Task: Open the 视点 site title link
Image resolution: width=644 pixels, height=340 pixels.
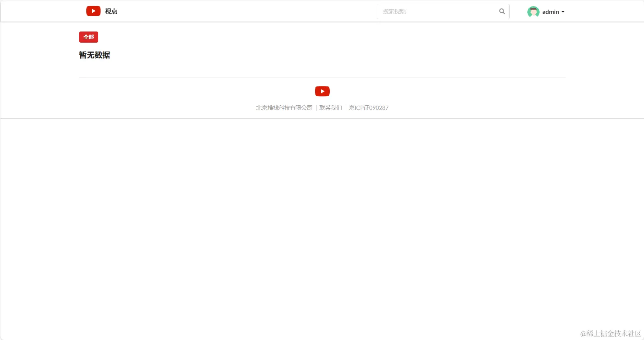Action: 111,12
